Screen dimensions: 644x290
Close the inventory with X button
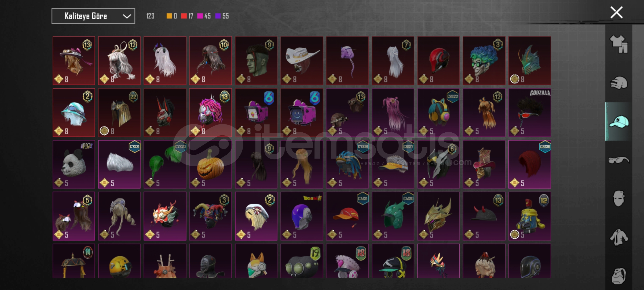(616, 12)
